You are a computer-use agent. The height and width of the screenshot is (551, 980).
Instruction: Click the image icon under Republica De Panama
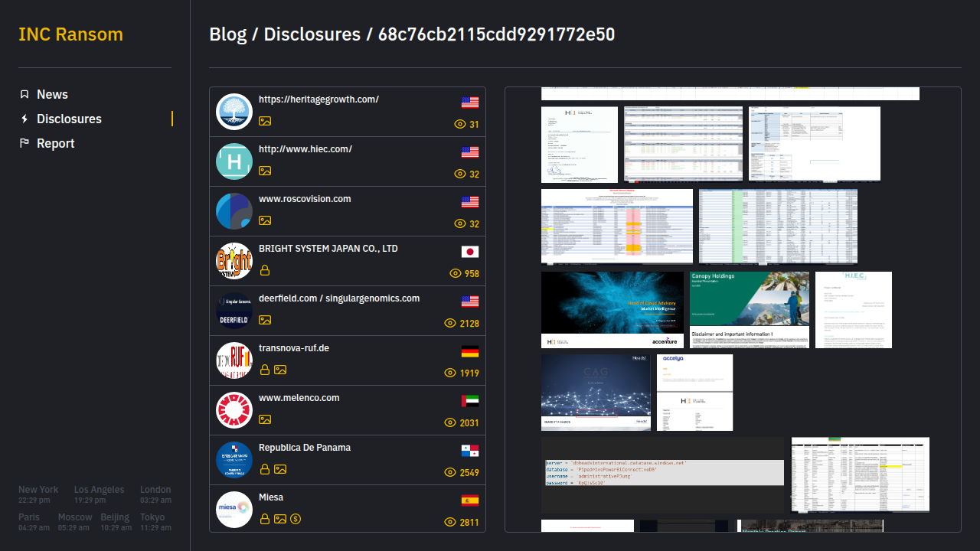280,469
